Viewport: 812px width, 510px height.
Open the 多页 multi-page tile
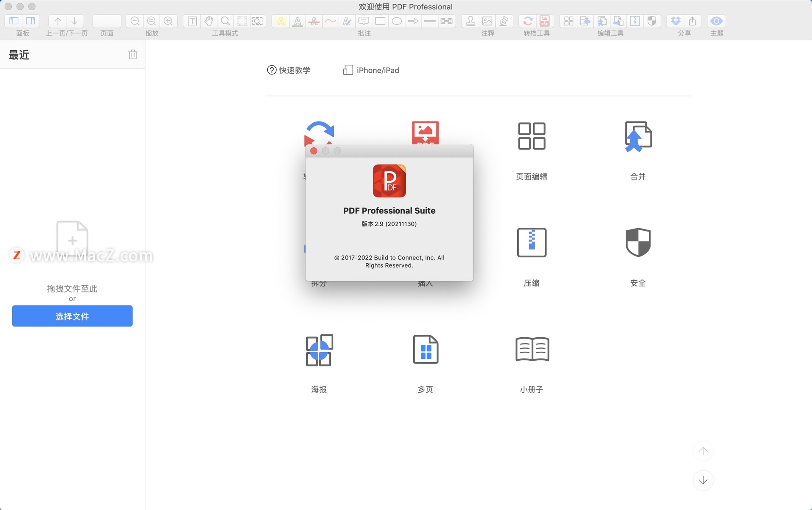[425, 364]
